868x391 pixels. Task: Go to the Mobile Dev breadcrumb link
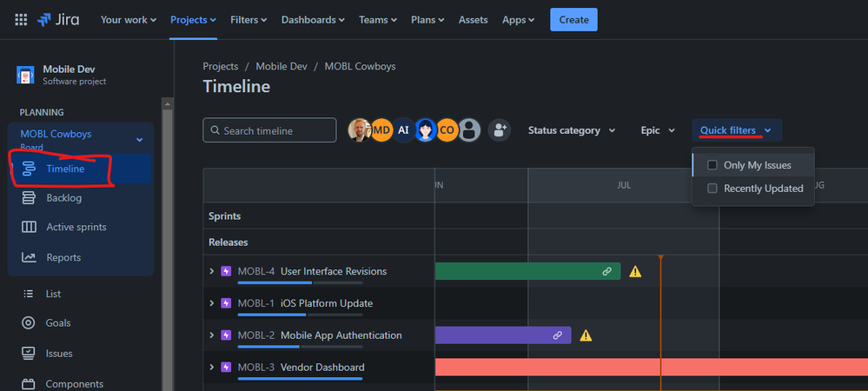point(282,66)
